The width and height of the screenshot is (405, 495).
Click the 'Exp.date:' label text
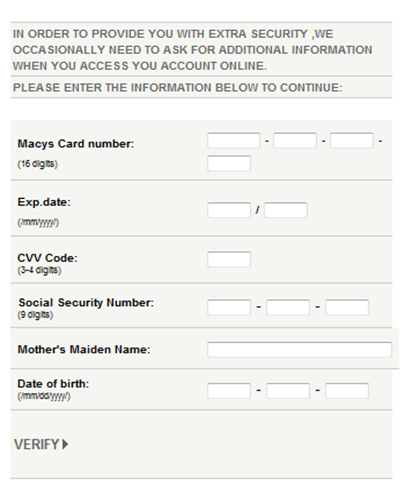pyautogui.click(x=44, y=202)
